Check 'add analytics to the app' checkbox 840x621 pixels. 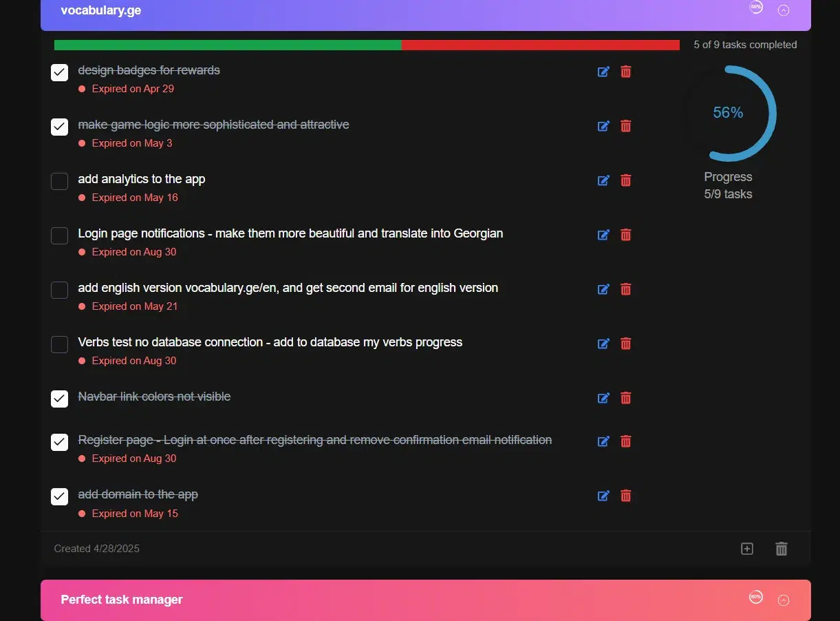pyautogui.click(x=60, y=181)
